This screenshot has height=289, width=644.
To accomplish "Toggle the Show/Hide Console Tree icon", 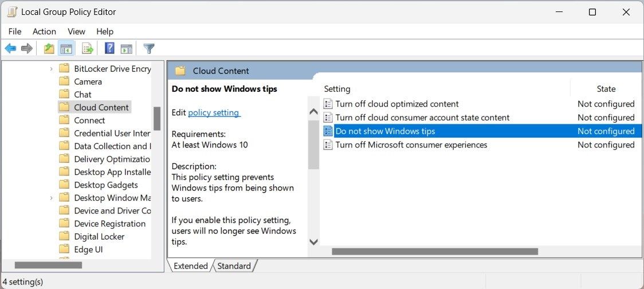I will coord(66,49).
